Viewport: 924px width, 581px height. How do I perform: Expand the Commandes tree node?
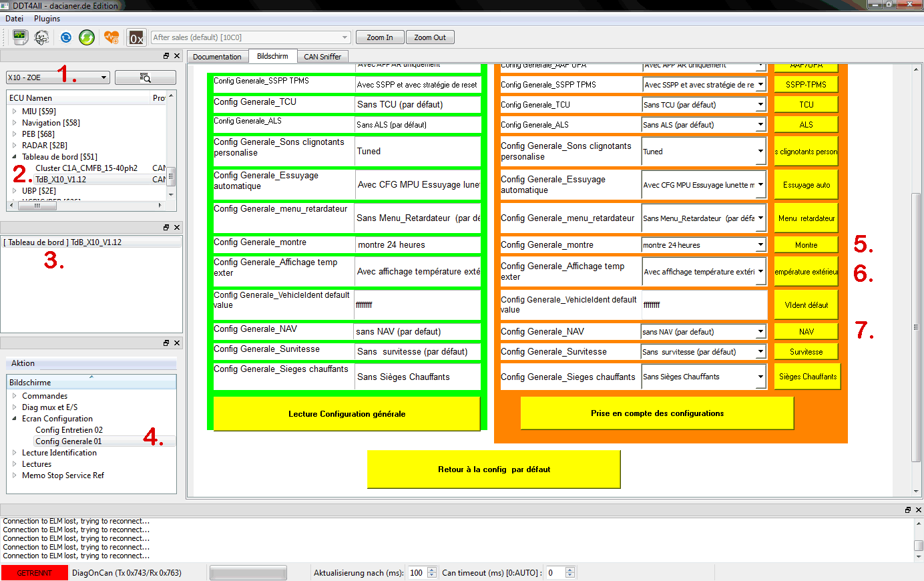tap(15, 396)
